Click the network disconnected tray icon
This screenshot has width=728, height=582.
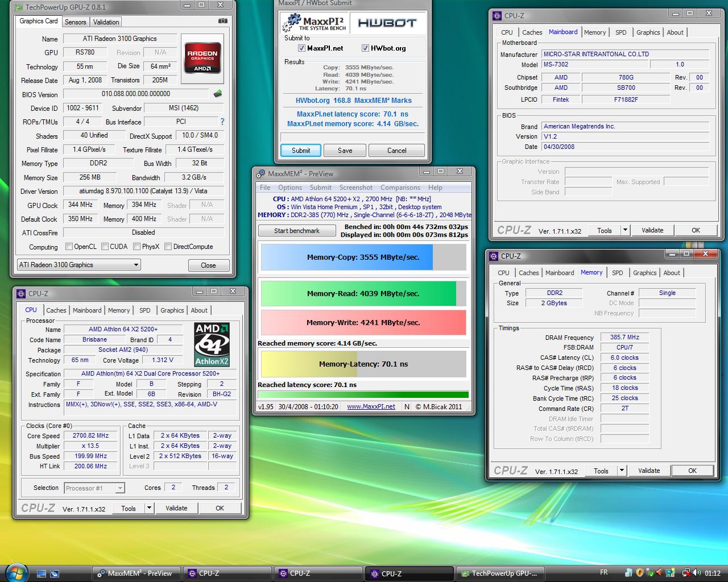coord(686,573)
